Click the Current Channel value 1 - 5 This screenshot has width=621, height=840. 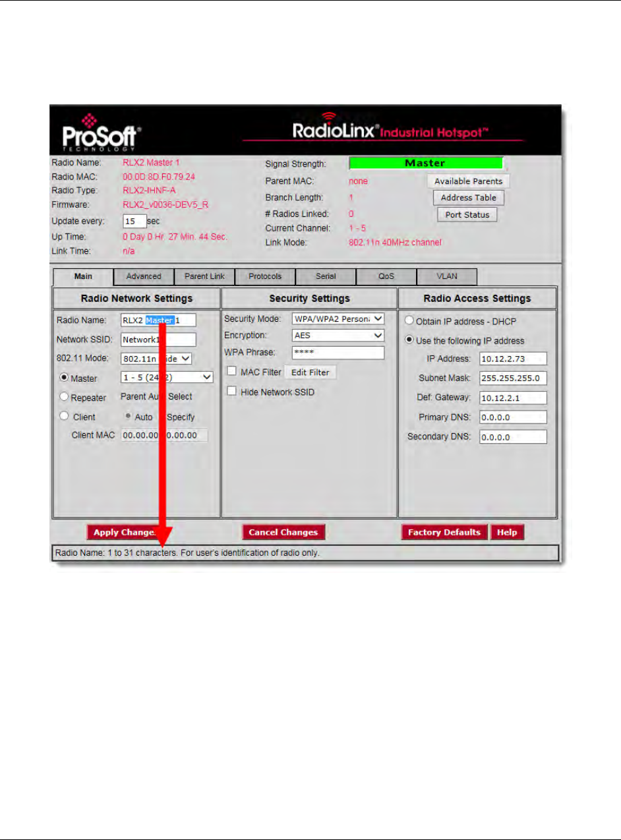point(357,228)
